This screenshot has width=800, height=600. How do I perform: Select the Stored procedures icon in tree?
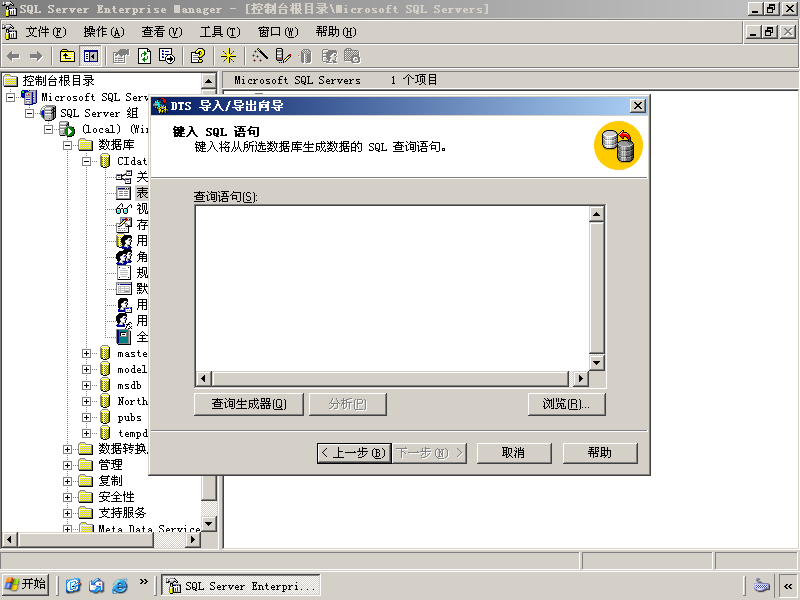[x=123, y=224]
